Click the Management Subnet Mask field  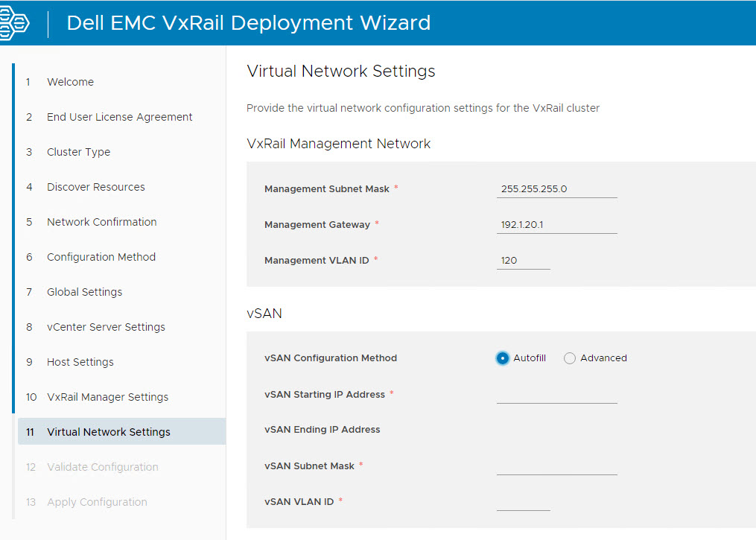[556, 189]
